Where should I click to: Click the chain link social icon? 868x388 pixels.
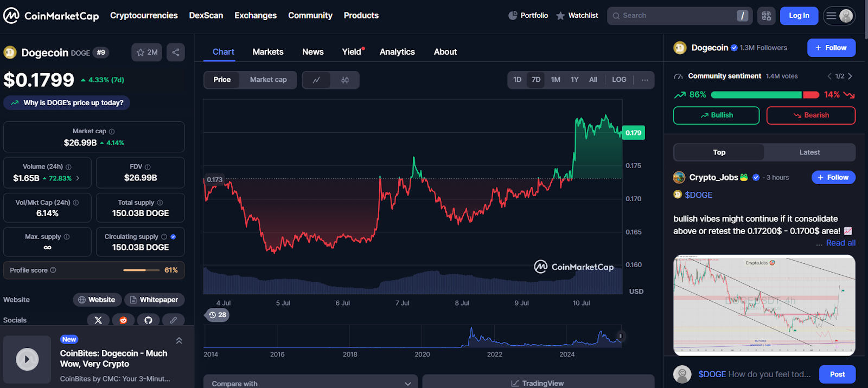coord(174,320)
